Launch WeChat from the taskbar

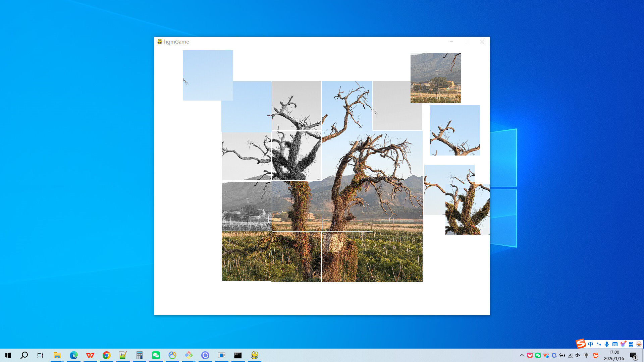156,356
